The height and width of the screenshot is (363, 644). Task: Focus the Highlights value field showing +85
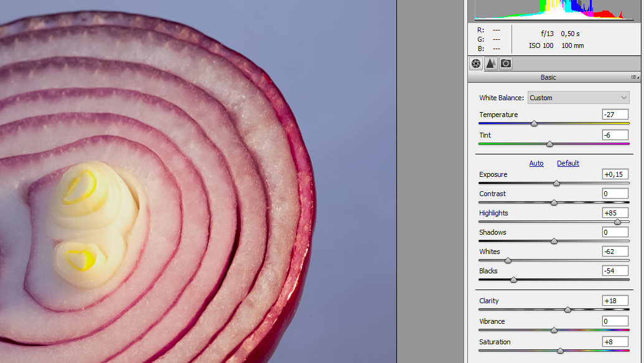coord(615,213)
